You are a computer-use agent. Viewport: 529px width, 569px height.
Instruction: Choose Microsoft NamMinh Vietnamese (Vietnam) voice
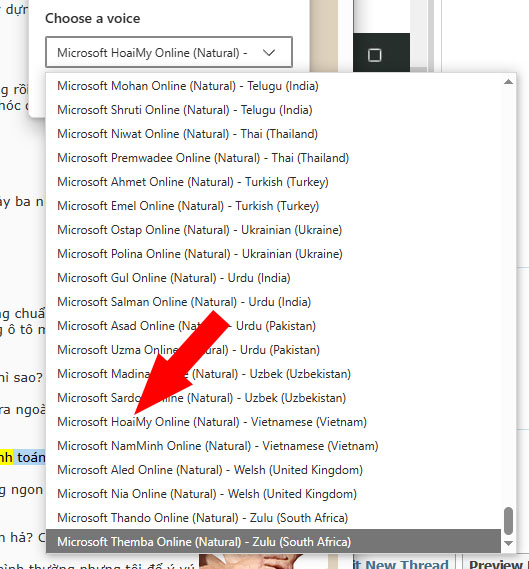[x=274, y=446]
